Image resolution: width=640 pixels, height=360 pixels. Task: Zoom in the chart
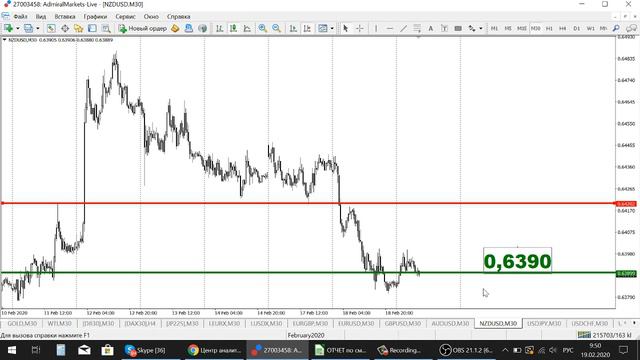pos(262,28)
